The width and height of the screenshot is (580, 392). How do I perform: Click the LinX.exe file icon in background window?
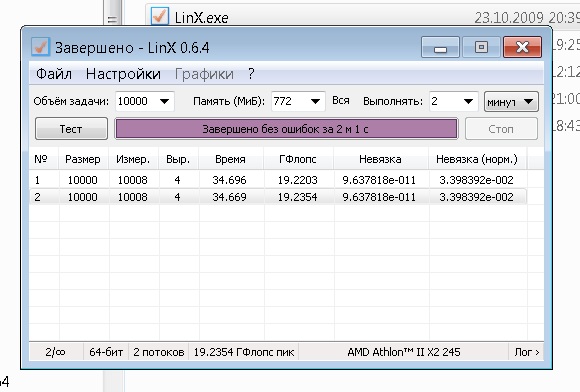pyautogui.click(x=160, y=16)
